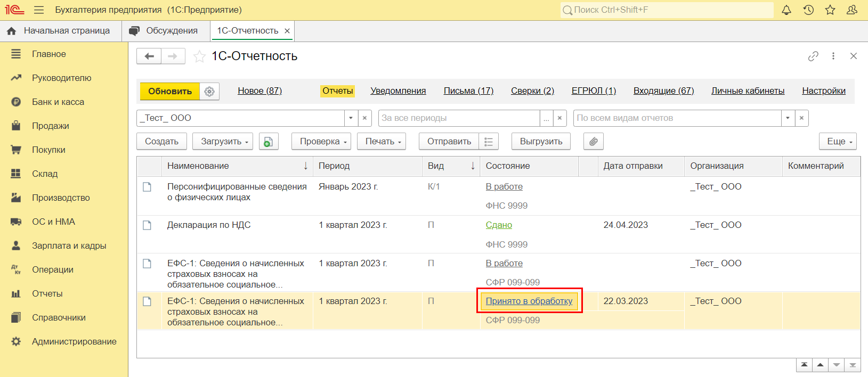Sort by the Вид column header
Viewport: 868px width, 377px height.
click(451, 166)
